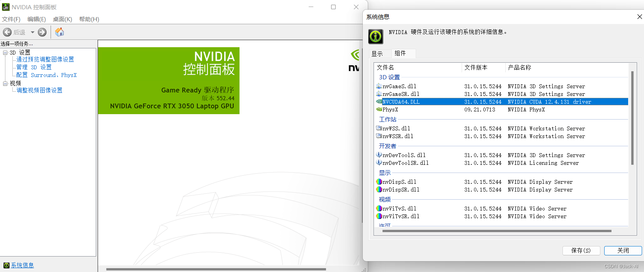The width and height of the screenshot is (644, 272).
Task: Click NVIDIA Licensing Server product name
Action: point(543,163)
